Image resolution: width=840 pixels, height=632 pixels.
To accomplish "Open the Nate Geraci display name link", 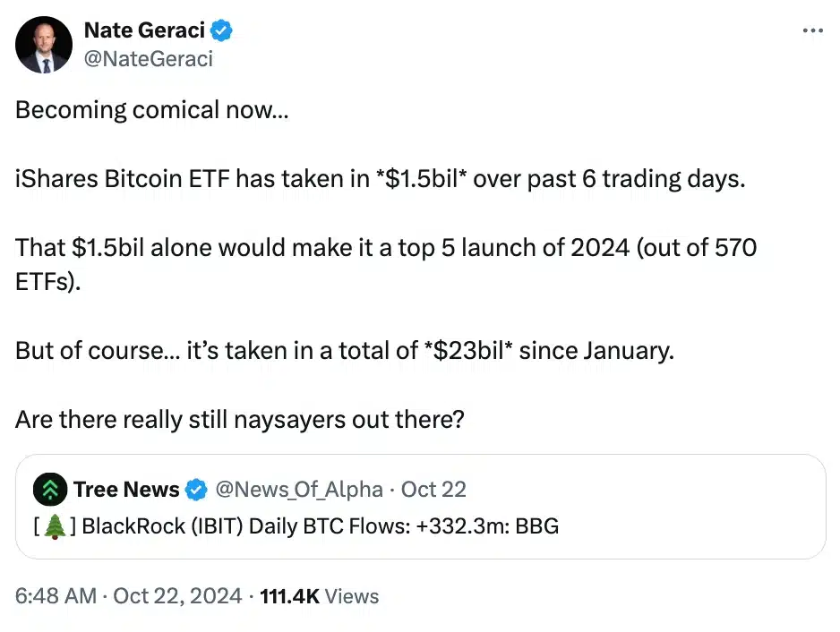I will pyautogui.click(x=144, y=30).
